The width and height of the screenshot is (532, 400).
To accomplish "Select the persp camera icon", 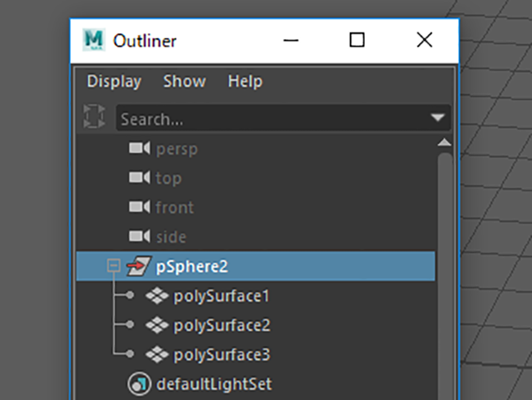I will [140, 148].
